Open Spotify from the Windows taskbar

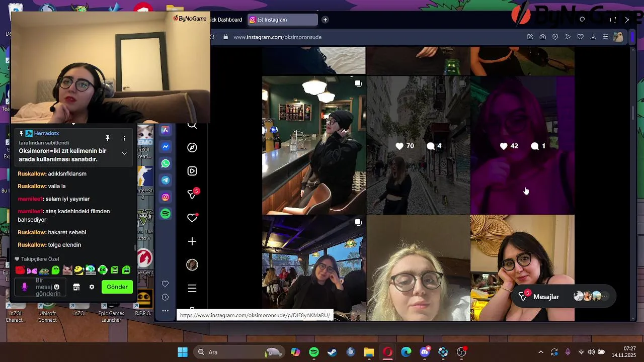pyautogui.click(x=314, y=352)
